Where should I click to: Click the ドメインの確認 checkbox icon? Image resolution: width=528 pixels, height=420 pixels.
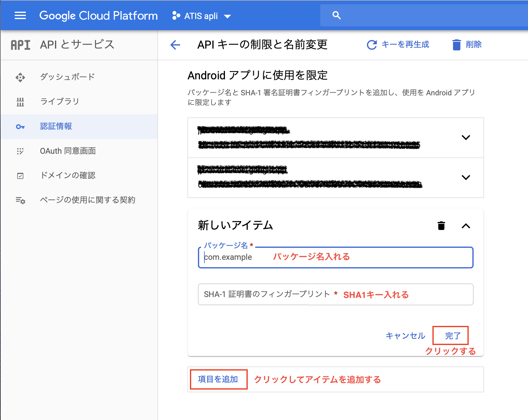click(x=20, y=176)
